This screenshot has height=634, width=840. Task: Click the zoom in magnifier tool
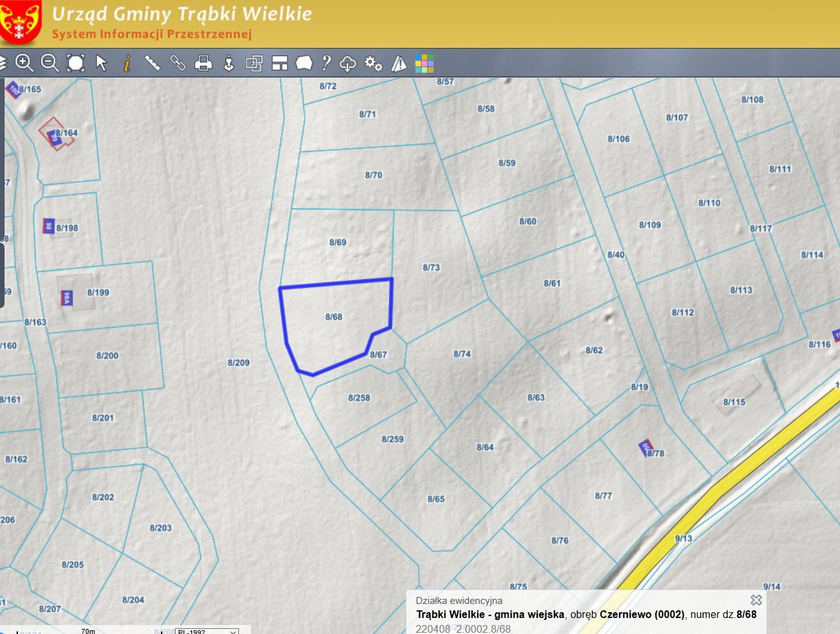pos(24,63)
